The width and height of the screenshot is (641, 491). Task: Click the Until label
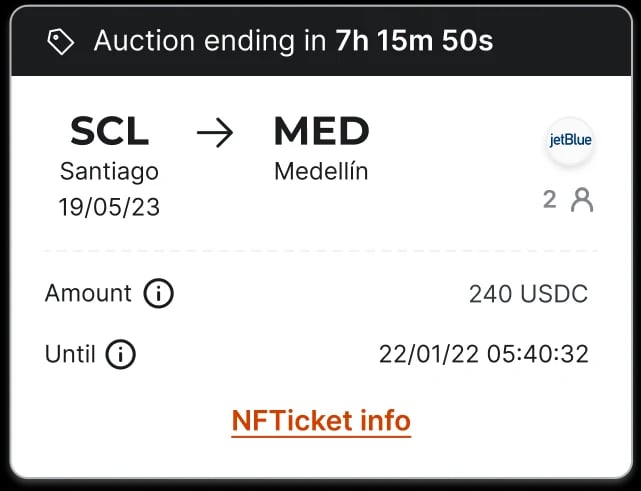[70, 354]
